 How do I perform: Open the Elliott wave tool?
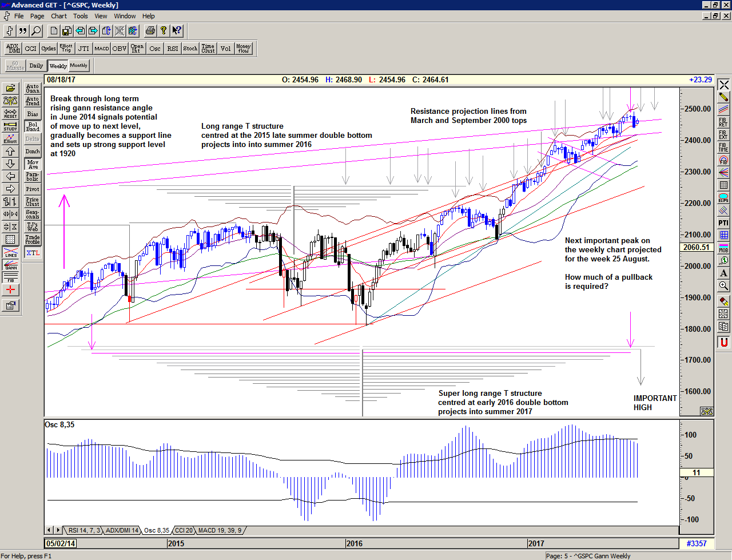coord(10,138)
